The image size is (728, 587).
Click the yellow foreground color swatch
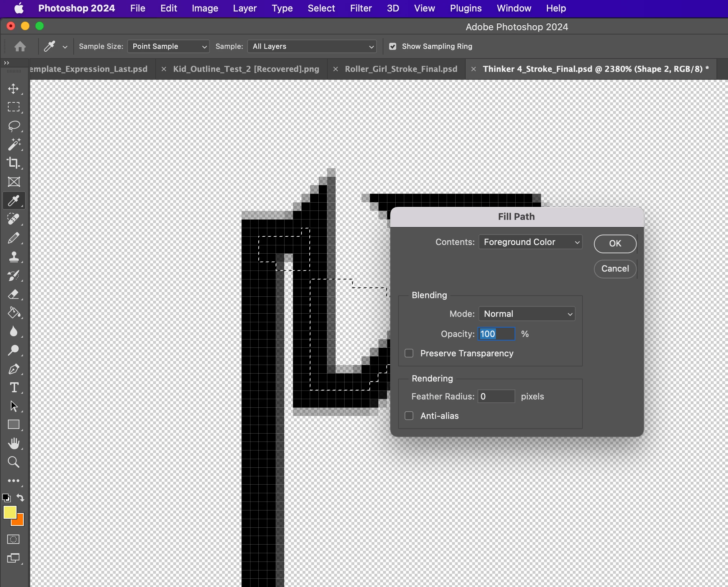[9, 512]
